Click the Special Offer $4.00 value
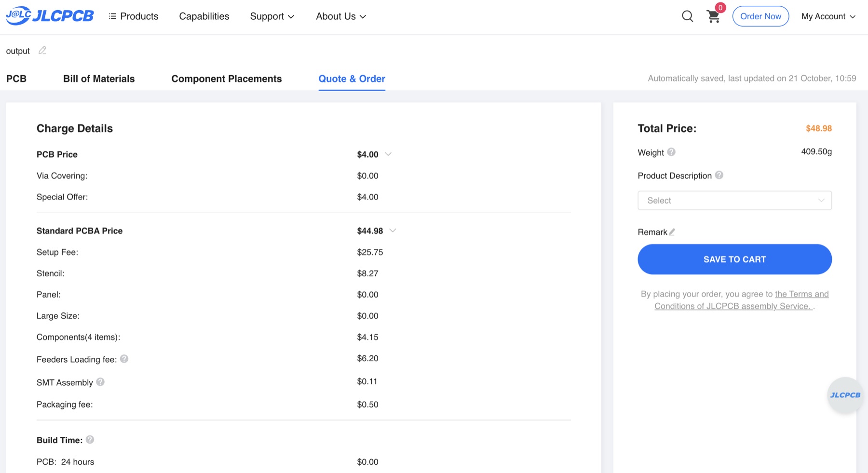Viewport: 868px width, 473px height. point(367,197)
